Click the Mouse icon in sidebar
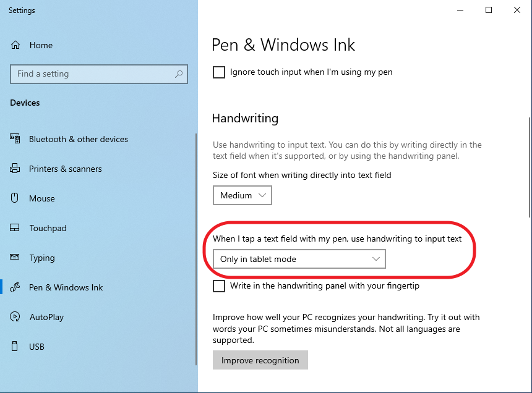Viewport: 532px width, 393px height. pyautogui.click(x=15, y=198)
